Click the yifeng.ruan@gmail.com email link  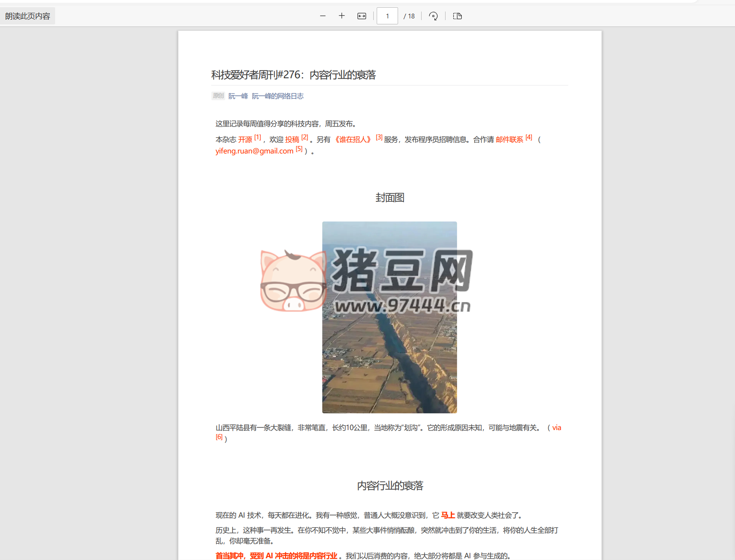[254, 151]
